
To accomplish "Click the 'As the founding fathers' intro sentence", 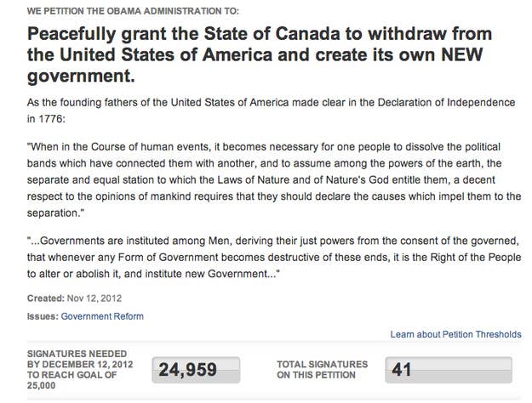I will pos(271,111).
